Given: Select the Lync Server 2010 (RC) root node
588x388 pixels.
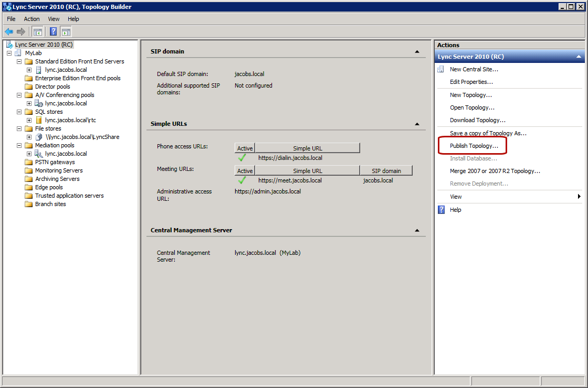Looking at the screenshot, I should (x=44, y=45).
